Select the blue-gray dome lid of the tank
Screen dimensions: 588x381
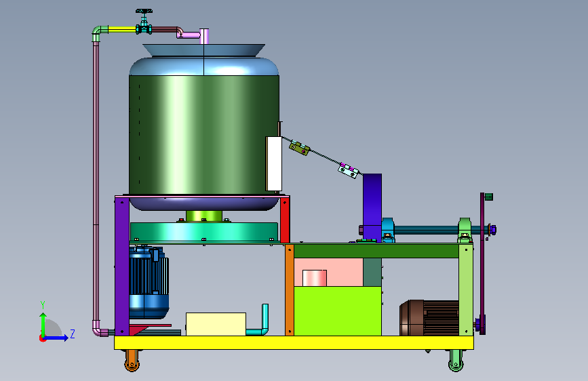204,66
